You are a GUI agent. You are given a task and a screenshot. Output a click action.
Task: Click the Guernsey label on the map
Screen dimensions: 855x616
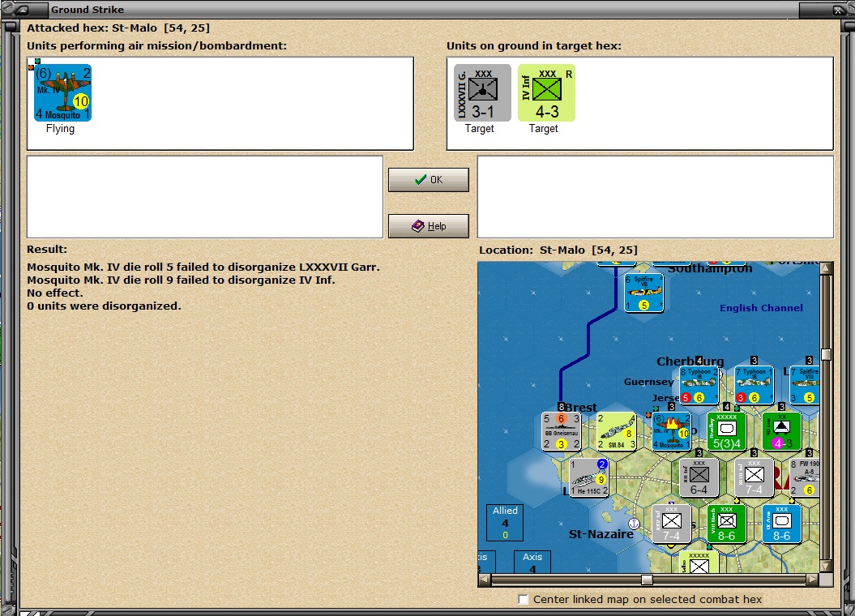[649, 382]
